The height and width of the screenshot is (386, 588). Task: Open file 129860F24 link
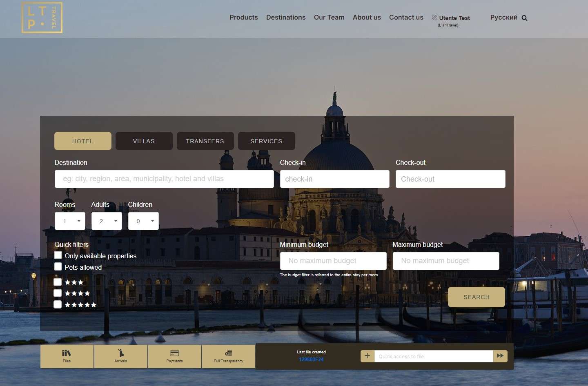click(x=311, y=359)
